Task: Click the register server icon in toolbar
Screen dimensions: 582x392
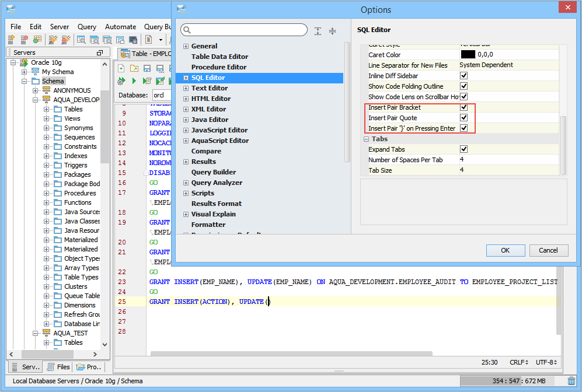Action: (x=11, y=40)
